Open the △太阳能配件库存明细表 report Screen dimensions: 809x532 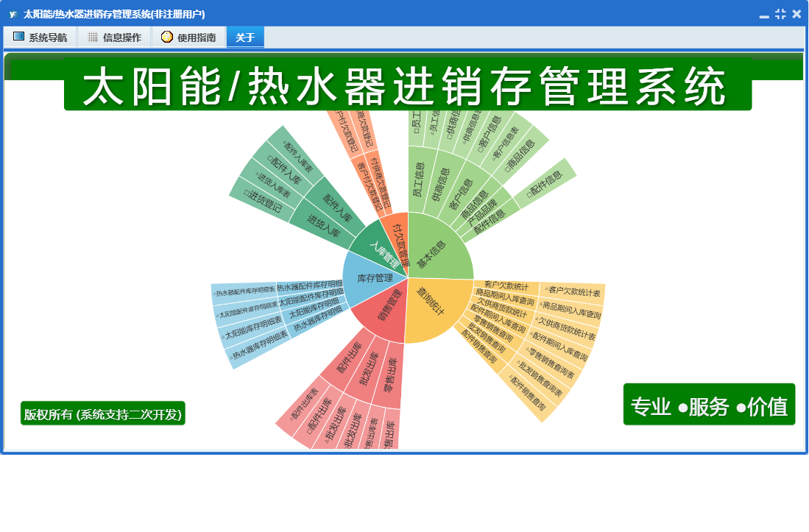click(x=247, y=309)
